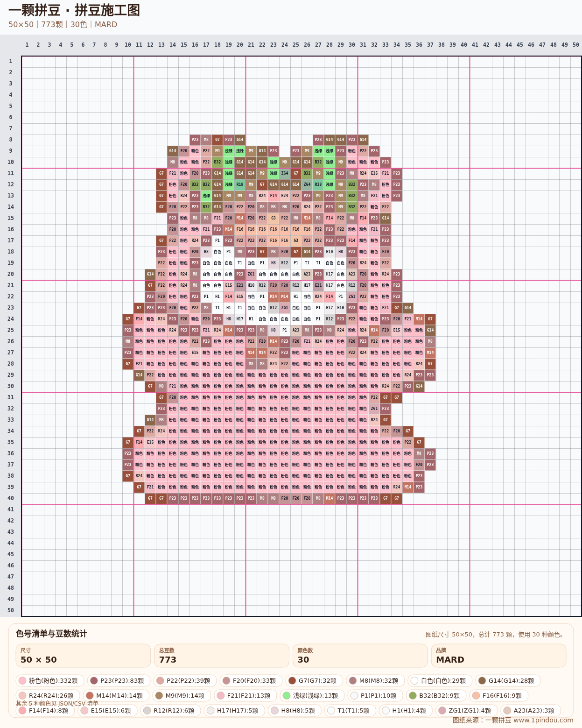This screenshot has height=728, width=582.
Task: Click the R24(R24):26颗 legend chip
Action: pos(48,695)
